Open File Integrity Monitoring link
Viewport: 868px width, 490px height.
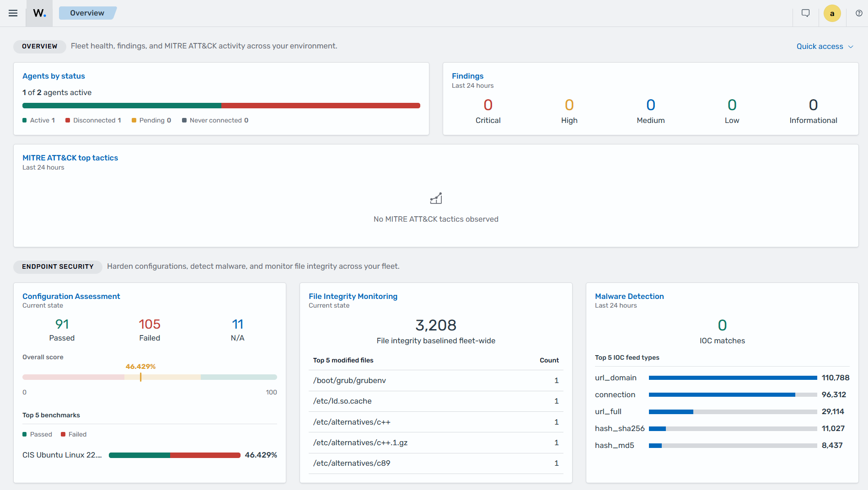click(x=353, y=296)
